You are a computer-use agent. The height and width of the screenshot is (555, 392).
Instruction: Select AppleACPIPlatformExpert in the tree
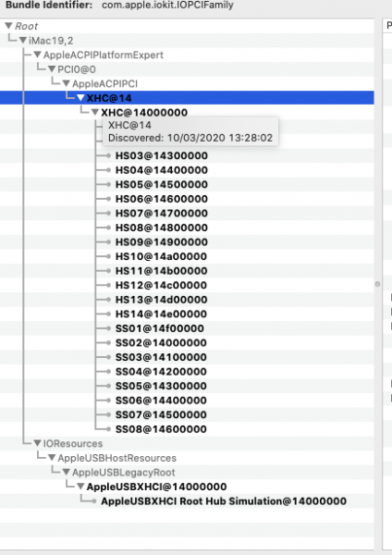click(104, 55)
